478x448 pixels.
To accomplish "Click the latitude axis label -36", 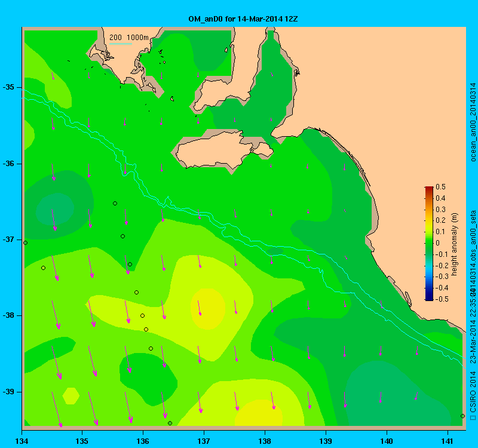I will [x=9, y=164].
